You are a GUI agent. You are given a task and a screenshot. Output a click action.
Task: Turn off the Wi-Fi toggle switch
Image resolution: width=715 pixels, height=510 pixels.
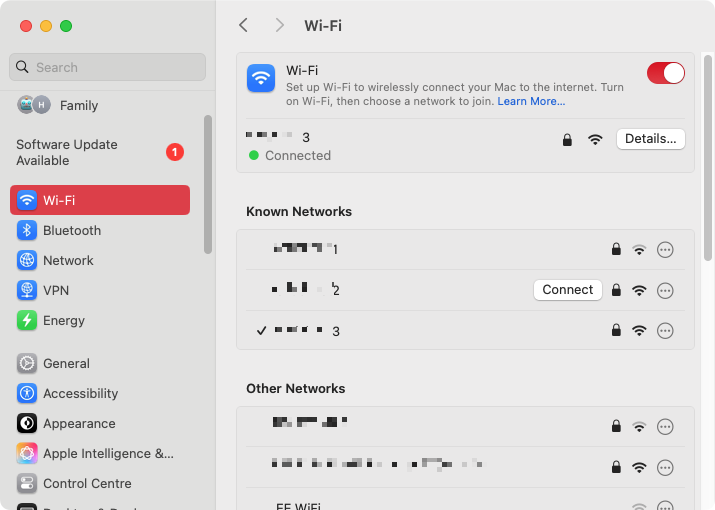click(x=665, y=73)
